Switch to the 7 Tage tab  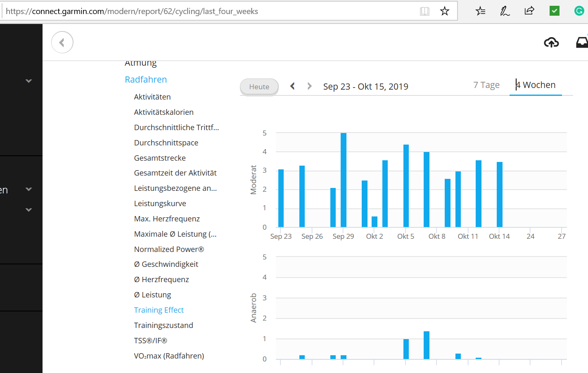(486, 85)
